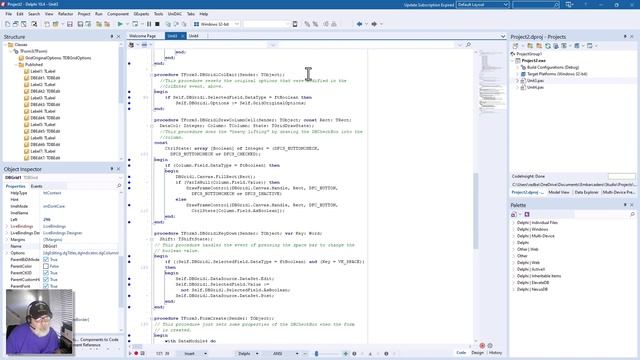Click the Name property value DBGrid1
Image resolution: width=640 pixels, height=360 pixels.
(80, 246)
